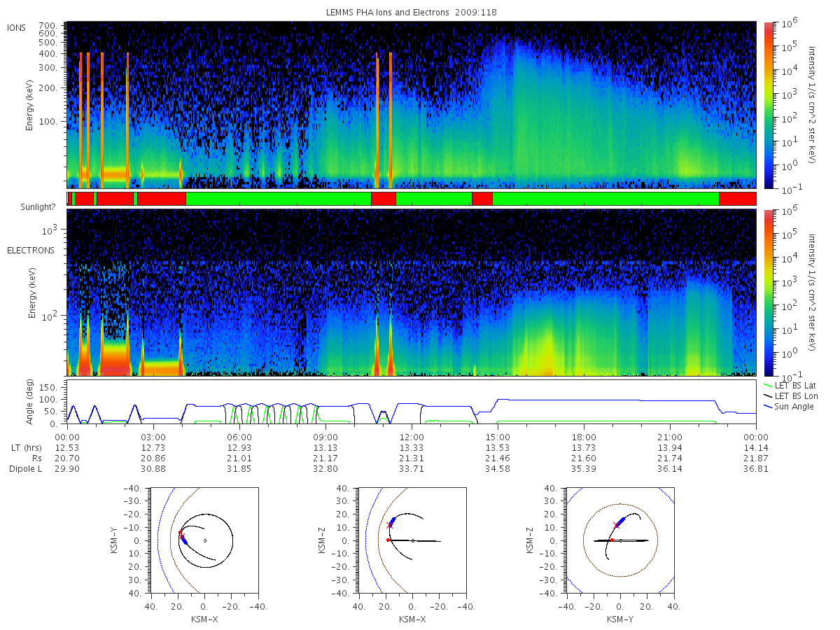This screenshot has width=840, height=630.
Task: Click the Dipole L row label
Action: 26,468
